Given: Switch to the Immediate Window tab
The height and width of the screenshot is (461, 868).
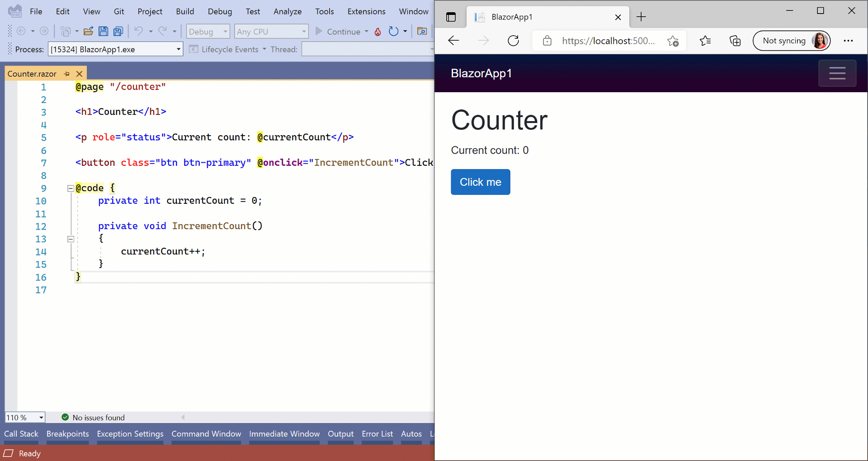Looking at the screenshot, I should pos(284,434).
